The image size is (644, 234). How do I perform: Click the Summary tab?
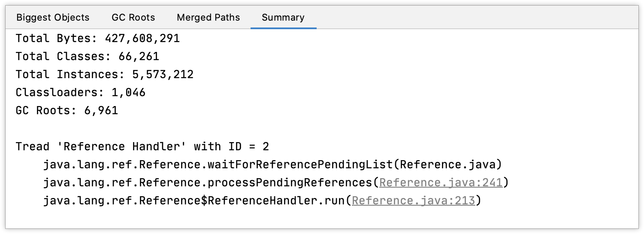(x=283, y=18)
